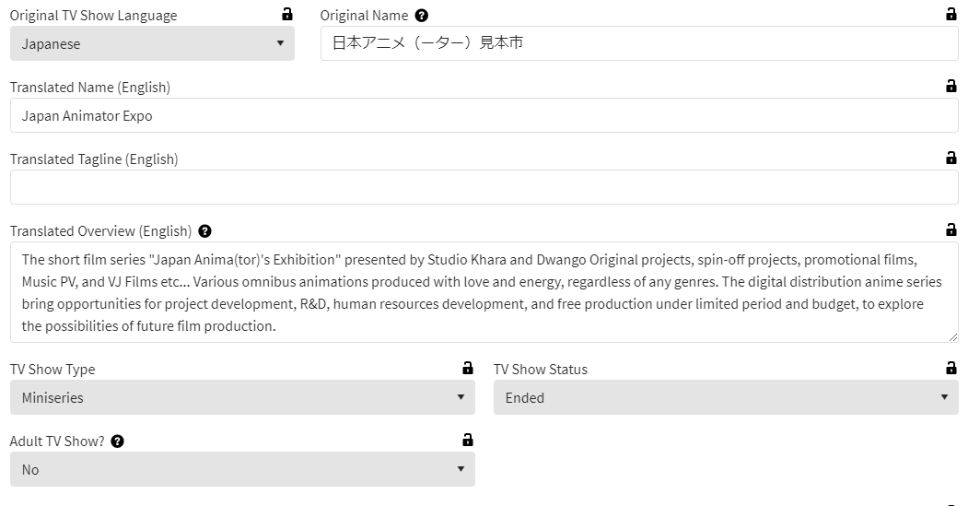This screenshot has height=506, width=980.
Task: Click inside the Translated Overview textarea
Action: point(484,292)
